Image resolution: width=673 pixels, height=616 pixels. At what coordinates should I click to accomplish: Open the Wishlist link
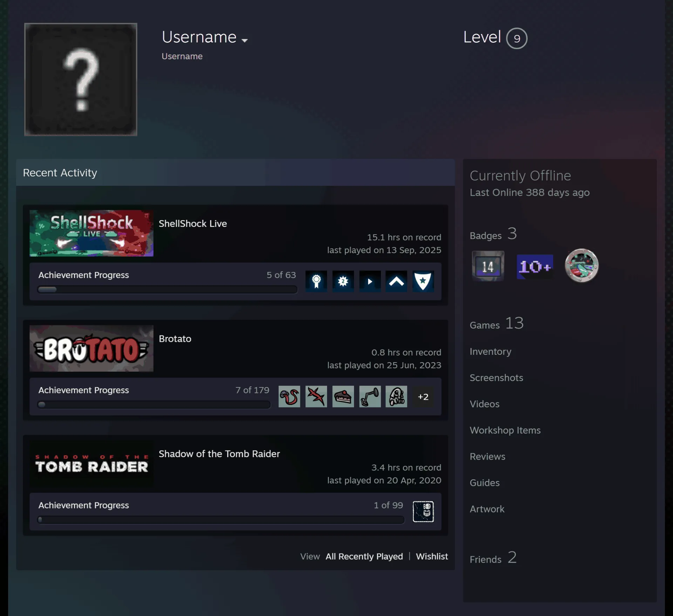click(432, 556)
